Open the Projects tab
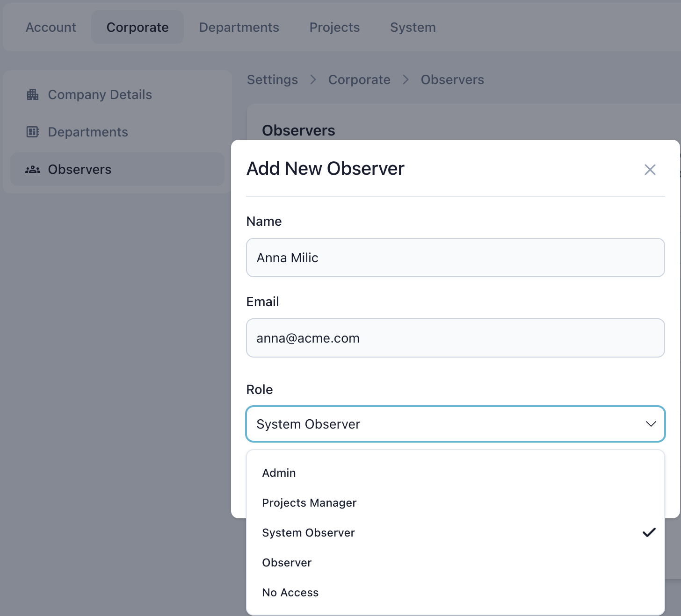Image resolution: width=681 pixels, height=616 pixels. click(x=334, y=27)
